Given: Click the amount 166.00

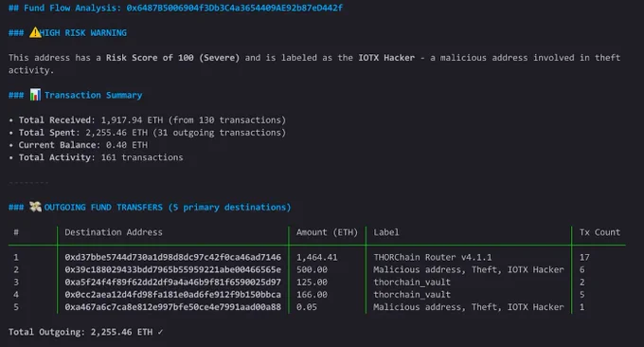Looking at the screenshot, I should [312, 294].
